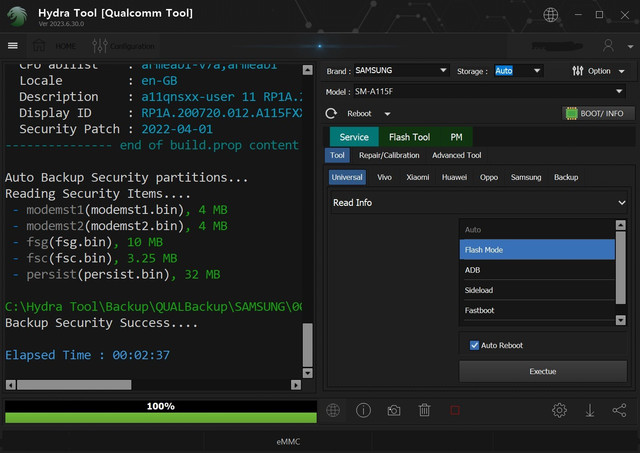Maximize the Hydra Tool window
Image resolution: width=640 pixels, height=453 pixels.
point(599,15)
